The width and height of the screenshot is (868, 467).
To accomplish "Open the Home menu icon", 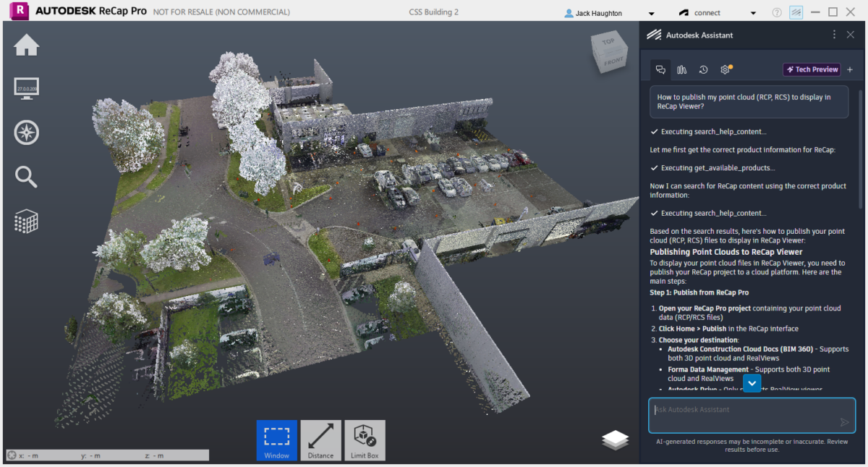I will tap(27, 46).
